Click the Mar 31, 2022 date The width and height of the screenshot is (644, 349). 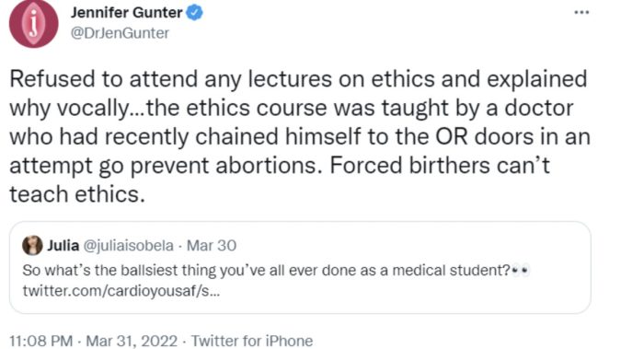(x=132, y=341)
